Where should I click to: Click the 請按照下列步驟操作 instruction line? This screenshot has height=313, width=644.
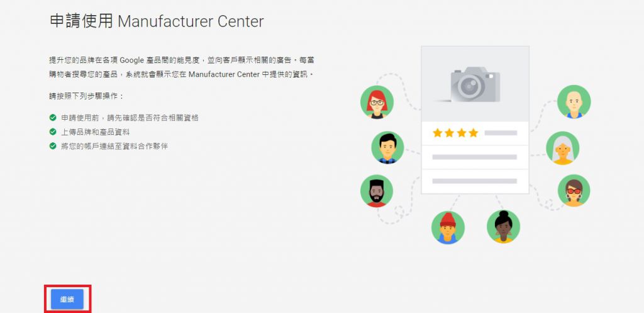tap(86, 96)
